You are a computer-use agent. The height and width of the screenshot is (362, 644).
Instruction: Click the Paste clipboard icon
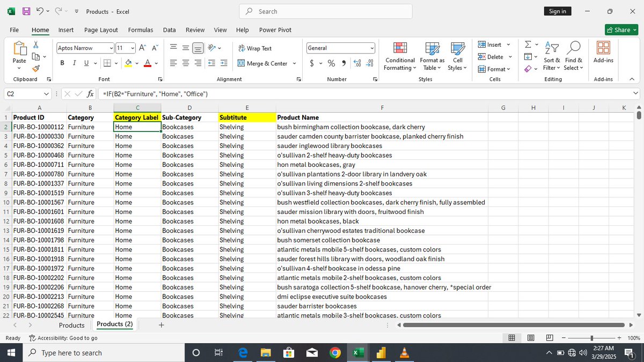point(19,49)
